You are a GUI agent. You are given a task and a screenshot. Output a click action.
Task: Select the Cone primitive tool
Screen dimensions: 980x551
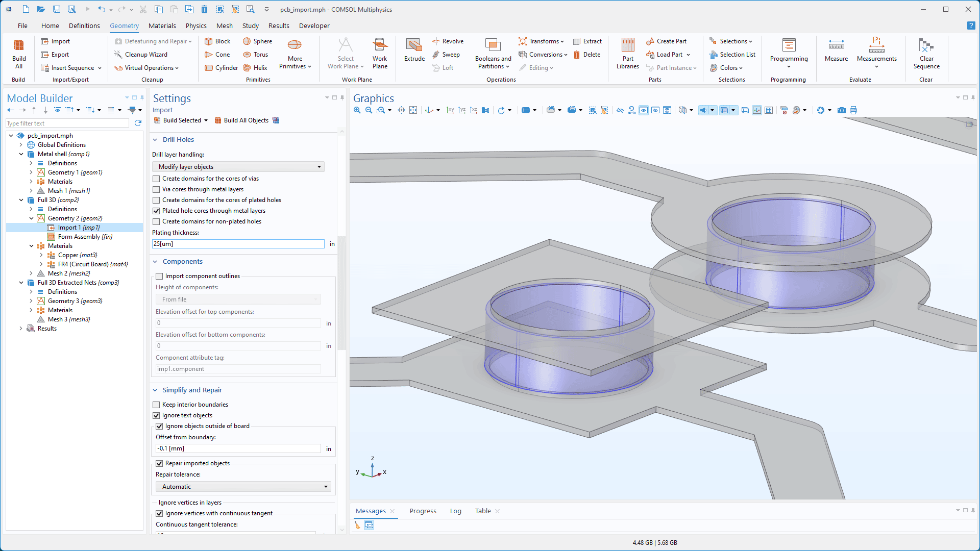point(217,55)
